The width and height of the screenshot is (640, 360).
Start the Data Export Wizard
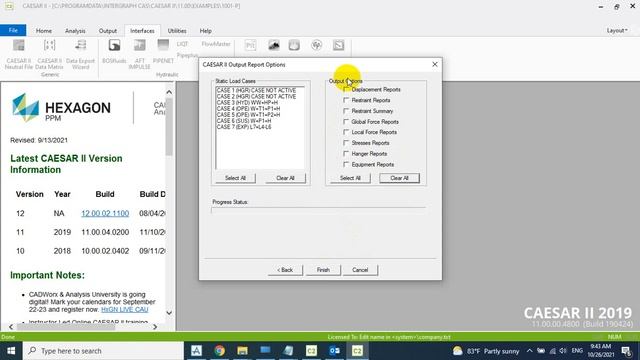click(80, 54)
